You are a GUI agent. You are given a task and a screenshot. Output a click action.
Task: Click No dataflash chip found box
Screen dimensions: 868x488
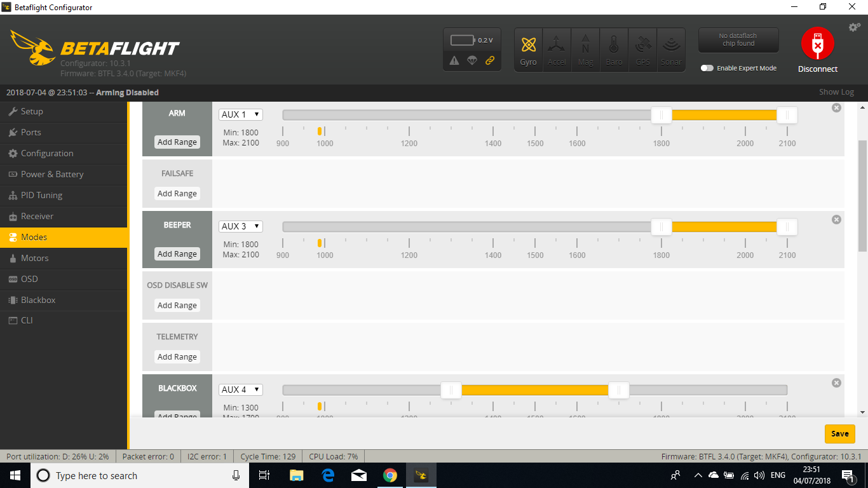tap(738, 40)
